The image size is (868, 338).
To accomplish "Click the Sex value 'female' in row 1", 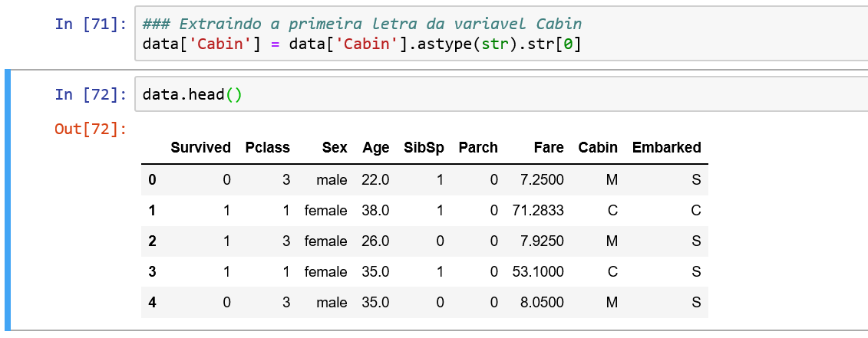I will click(325, 210).
